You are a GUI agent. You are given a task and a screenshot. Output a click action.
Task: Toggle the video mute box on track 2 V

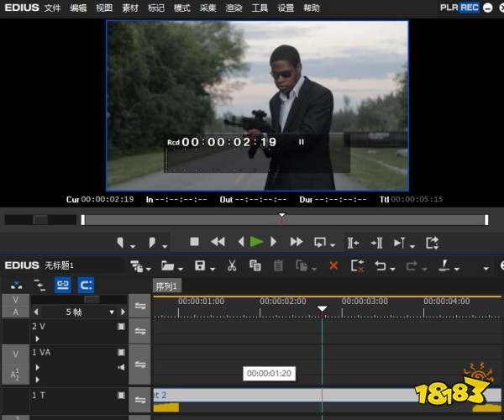point(121,326)
